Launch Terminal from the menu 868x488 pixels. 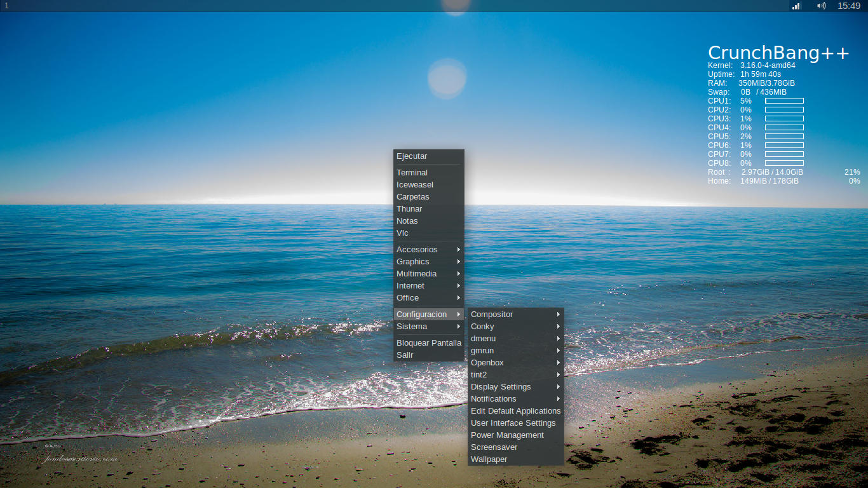[x=412, y=172]
